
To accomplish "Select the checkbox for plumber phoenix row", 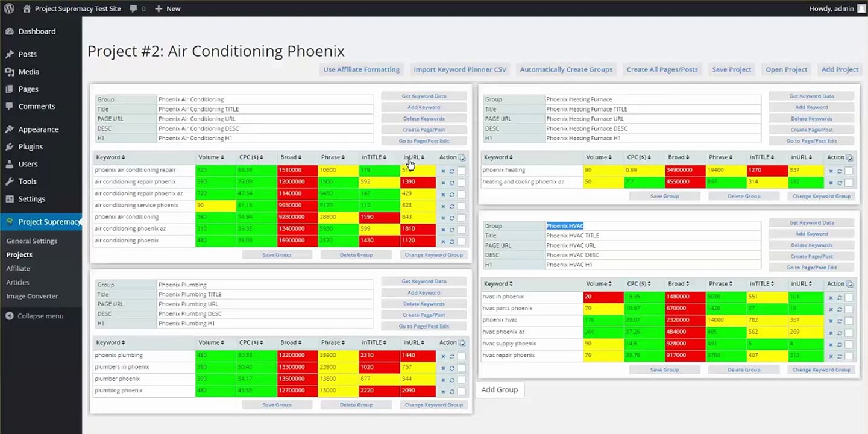I will (x=462, y=380).
